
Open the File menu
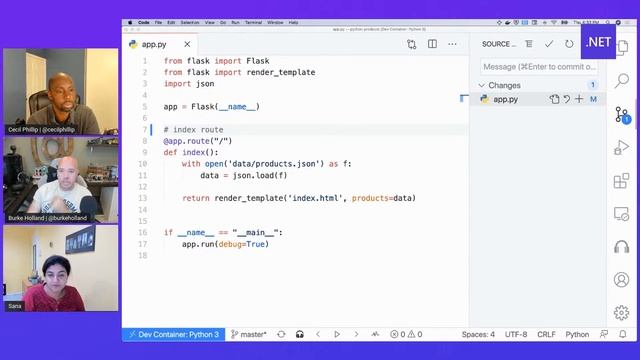(x=158, y=22)
